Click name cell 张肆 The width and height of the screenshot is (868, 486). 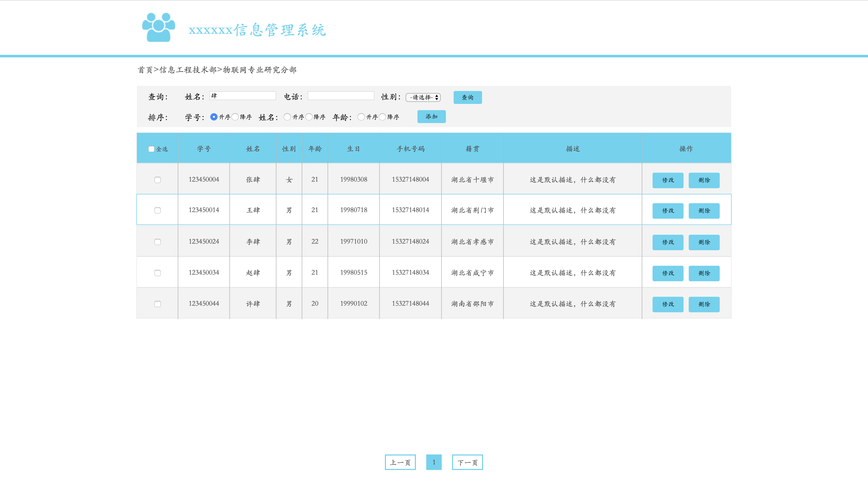pyautogui.click(x=253, y=179)
